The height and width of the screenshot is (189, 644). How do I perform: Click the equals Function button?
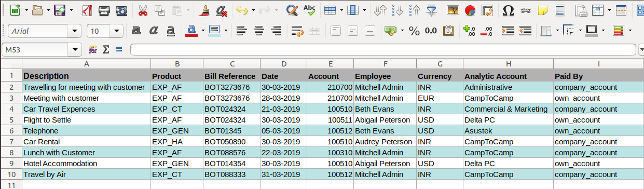[119, 49]
